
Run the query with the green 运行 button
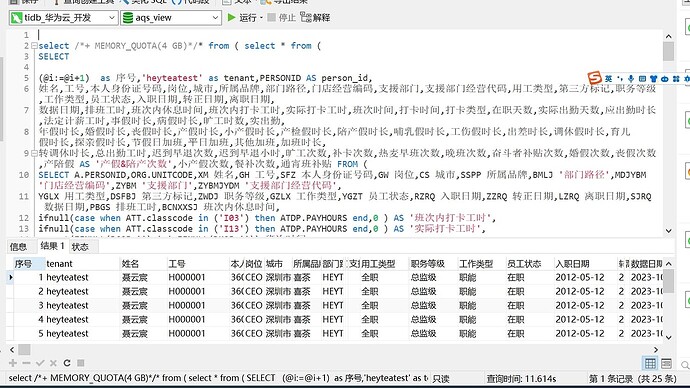click(241, 18)
